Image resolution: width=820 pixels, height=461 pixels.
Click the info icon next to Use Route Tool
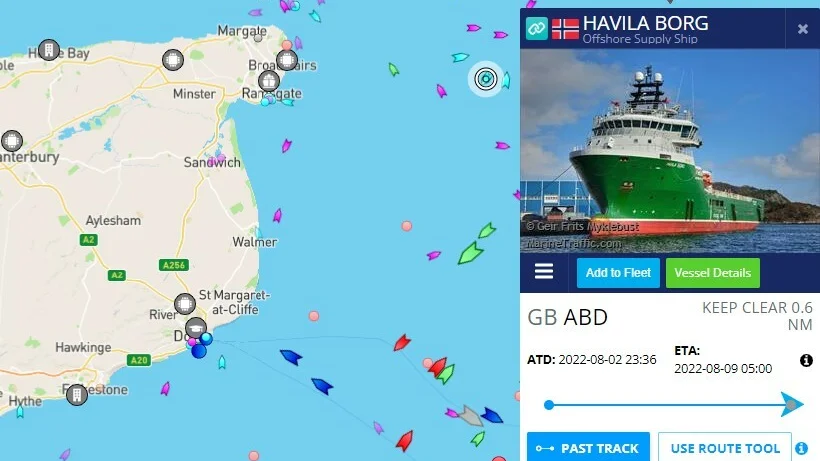click(x=801, y=448)
